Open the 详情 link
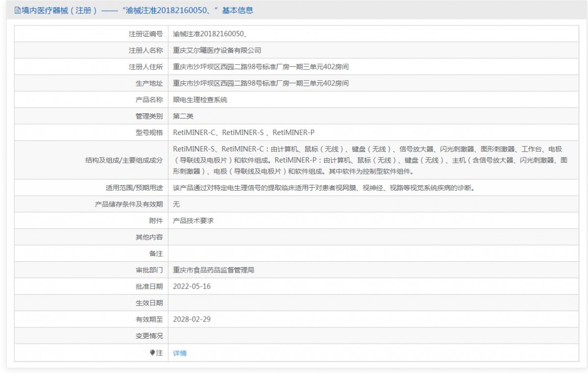This screenshot has height=374, width=588. (x=180, y=353)
